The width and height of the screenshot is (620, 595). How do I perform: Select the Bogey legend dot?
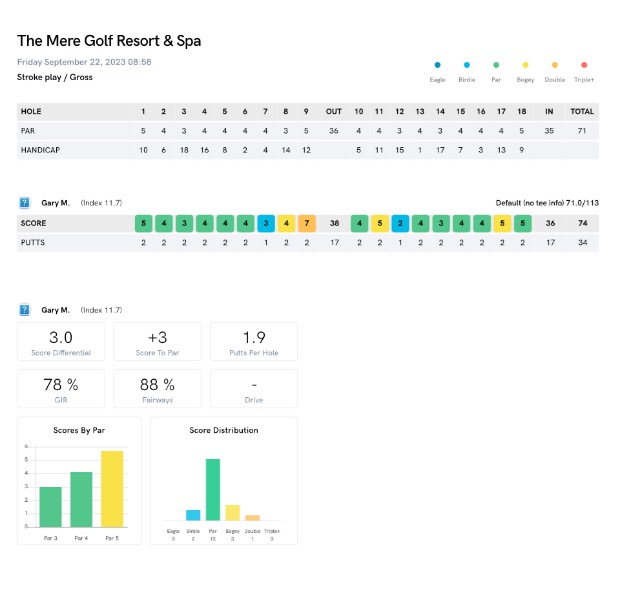tap(525, 65)
